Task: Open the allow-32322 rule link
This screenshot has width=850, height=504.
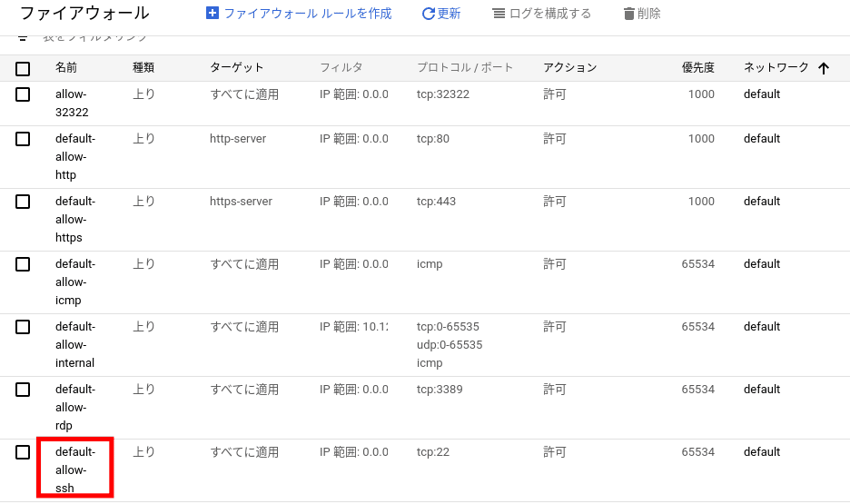Action: pos(72,103)
